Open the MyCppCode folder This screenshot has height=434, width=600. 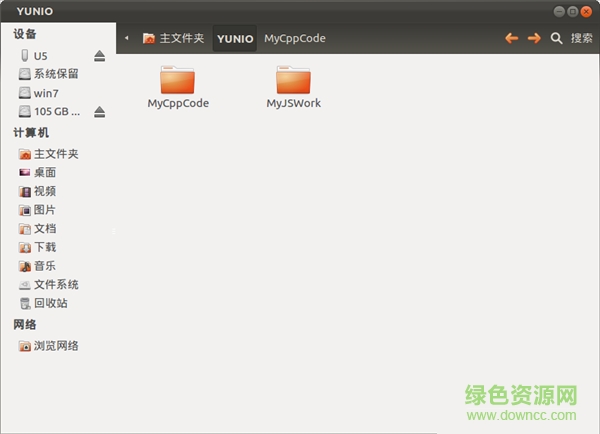pyautogui.click(x=177, y=80)
